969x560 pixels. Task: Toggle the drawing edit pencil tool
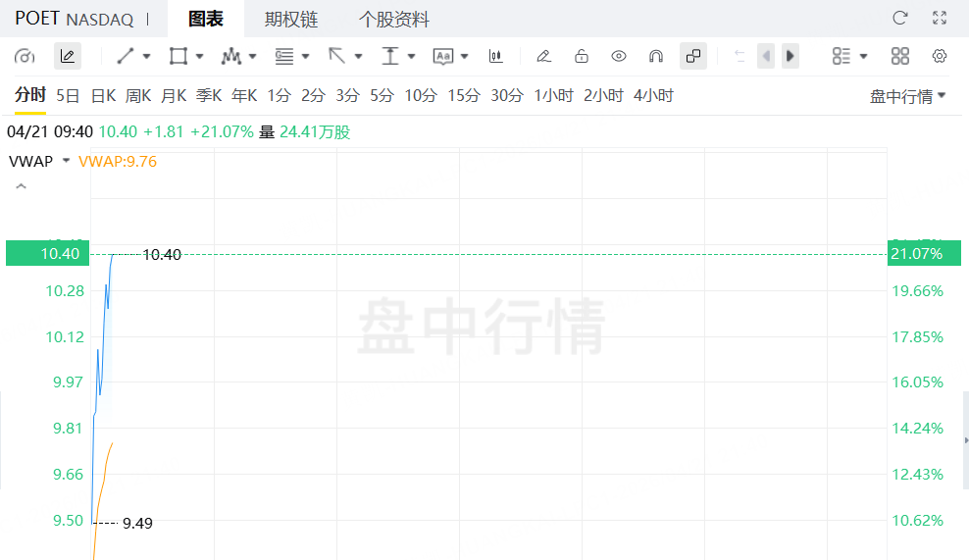point(68,56)
